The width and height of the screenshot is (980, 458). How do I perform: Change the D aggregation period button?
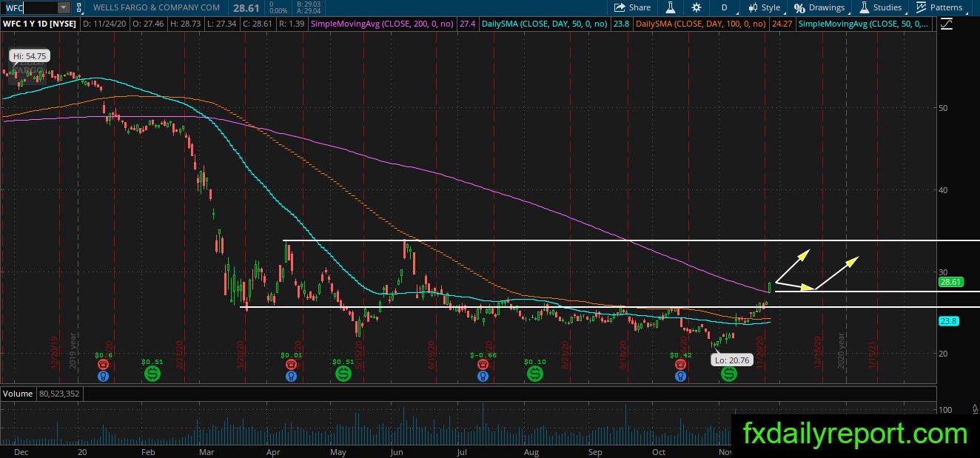coord(724,7)
